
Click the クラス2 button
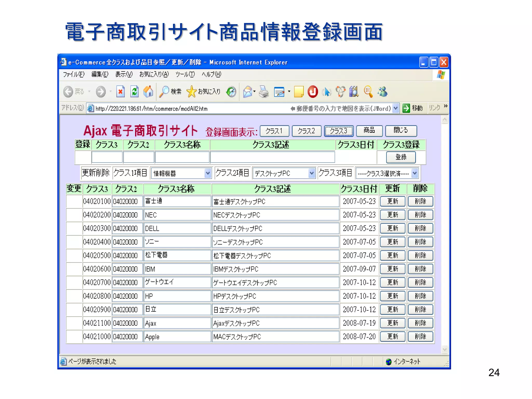point(307,131)
